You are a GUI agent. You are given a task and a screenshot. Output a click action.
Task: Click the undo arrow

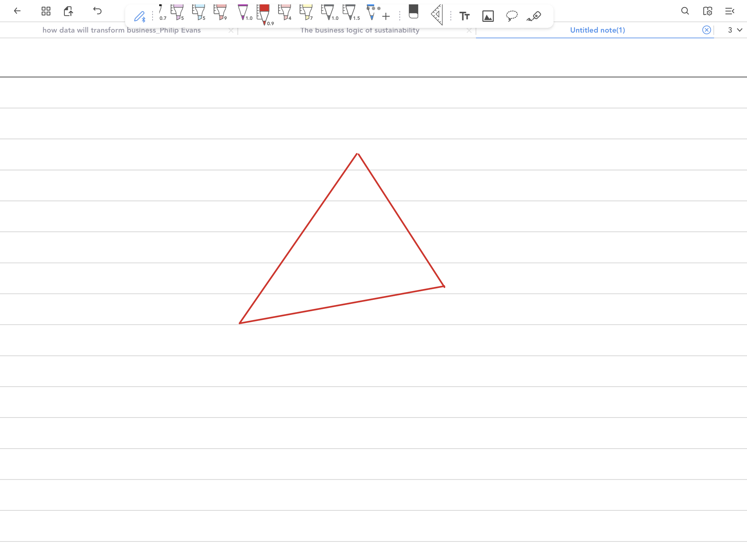click(97, 11)
